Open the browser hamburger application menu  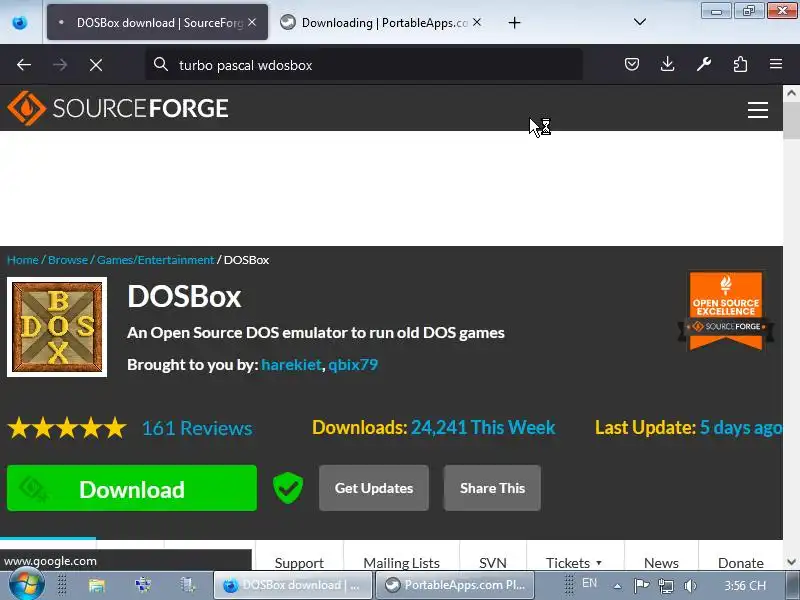776,64
